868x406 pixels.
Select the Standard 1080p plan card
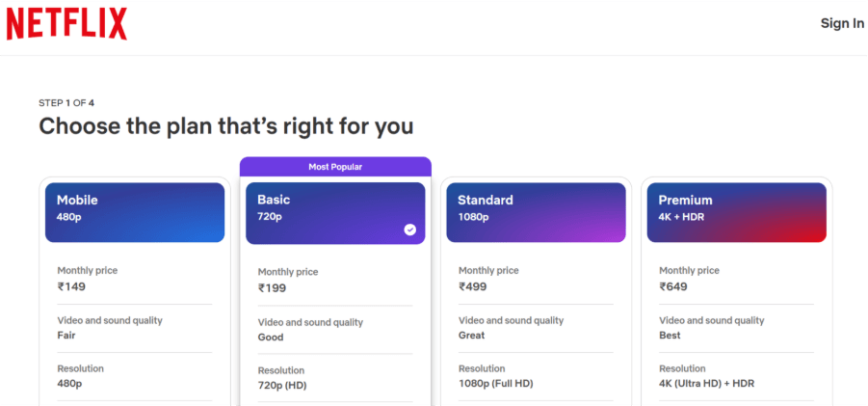(x=536, y=212)
